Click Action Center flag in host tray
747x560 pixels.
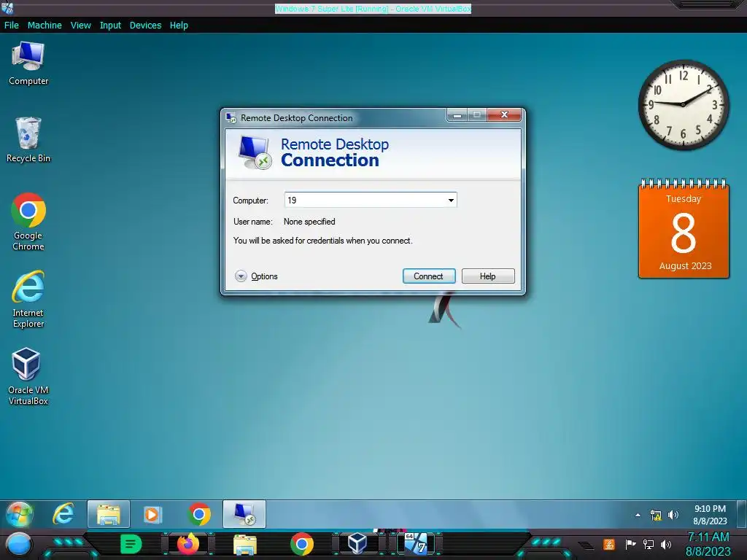[x=630, y=544]
